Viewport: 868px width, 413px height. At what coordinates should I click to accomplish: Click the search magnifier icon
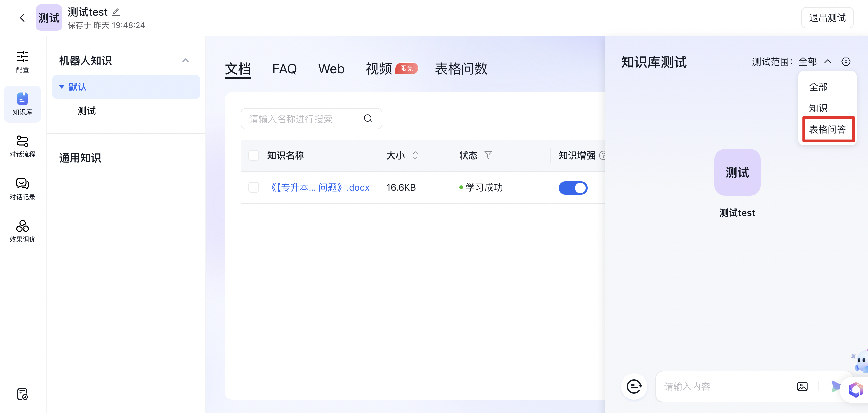click(368, 118)
